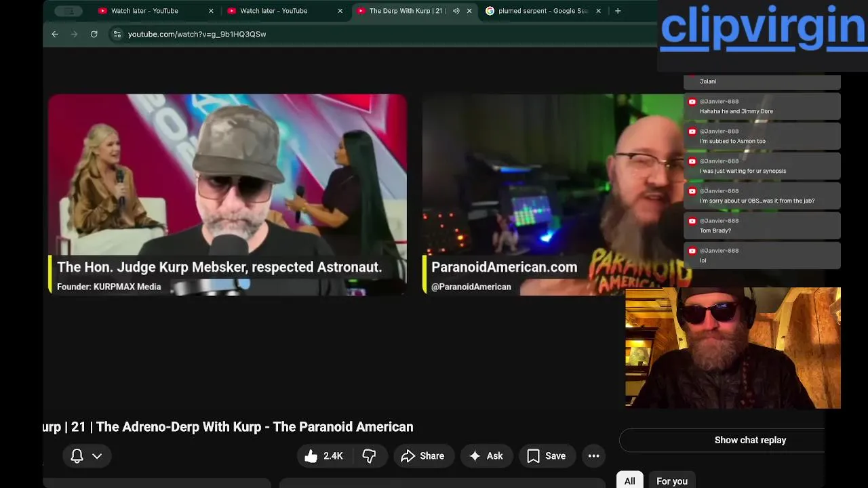Open a new browser tab
868x488 pixels.
tap(618, 11)
